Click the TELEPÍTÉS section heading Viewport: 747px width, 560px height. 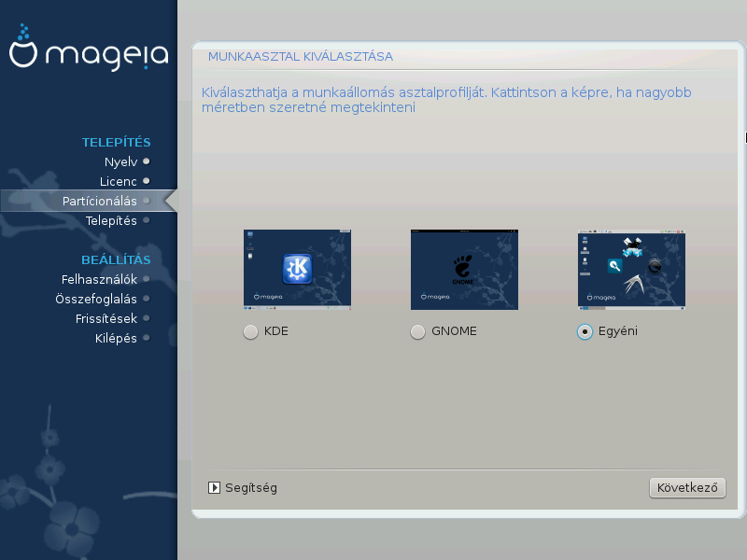coord(116,142)
